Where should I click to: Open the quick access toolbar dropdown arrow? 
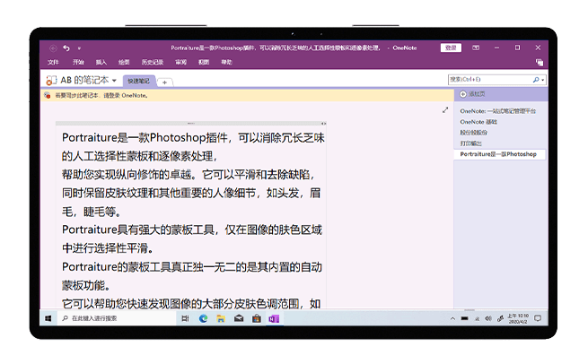point(79,48)
